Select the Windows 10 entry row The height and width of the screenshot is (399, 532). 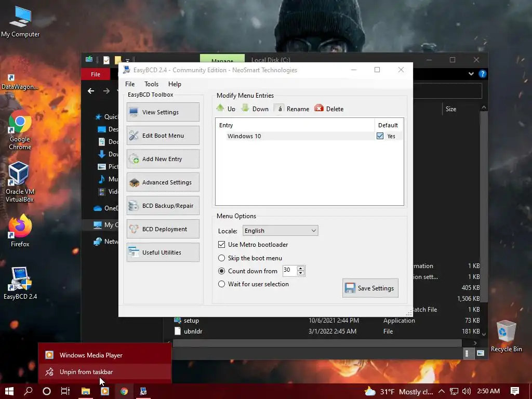coord(310,136)
